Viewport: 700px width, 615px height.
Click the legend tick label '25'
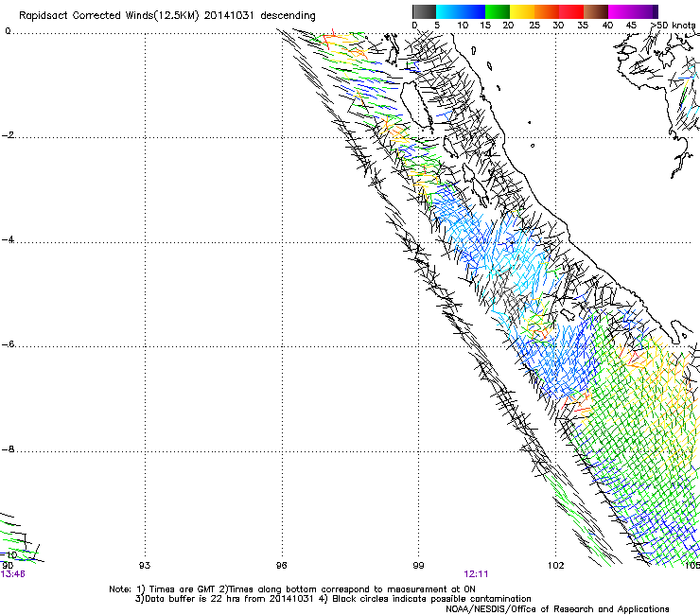click(534, 25)
